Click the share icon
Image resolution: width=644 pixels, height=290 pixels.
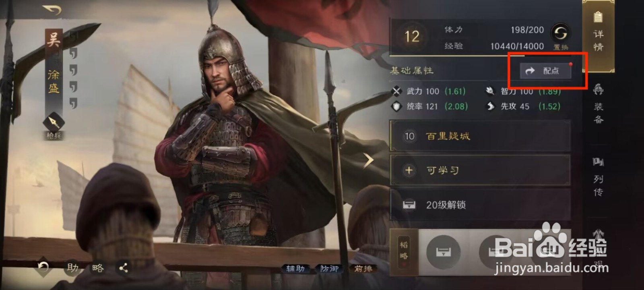point(123,268)
